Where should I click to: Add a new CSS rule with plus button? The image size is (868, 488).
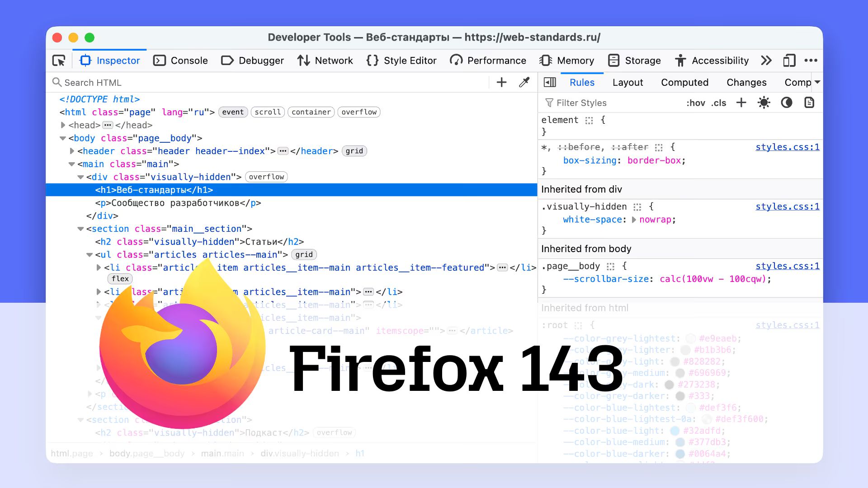pyautogui.click(x=741, y=103)
